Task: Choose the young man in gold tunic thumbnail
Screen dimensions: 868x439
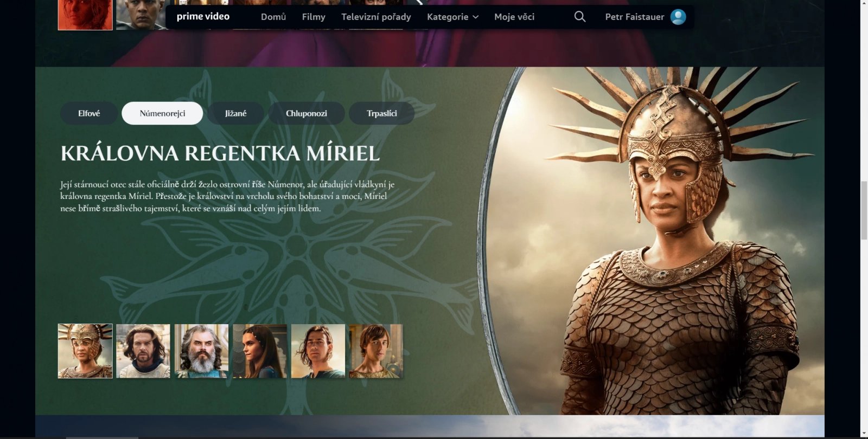Action: click(x=376, y=351)
